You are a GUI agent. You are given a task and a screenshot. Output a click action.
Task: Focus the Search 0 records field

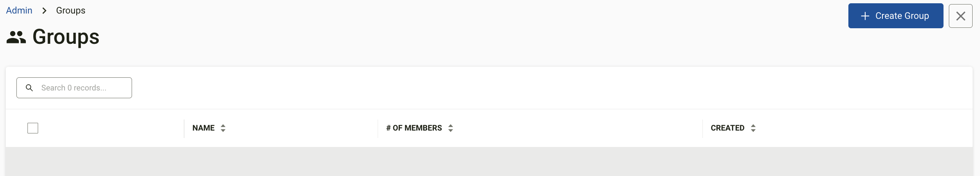point(74,88)
